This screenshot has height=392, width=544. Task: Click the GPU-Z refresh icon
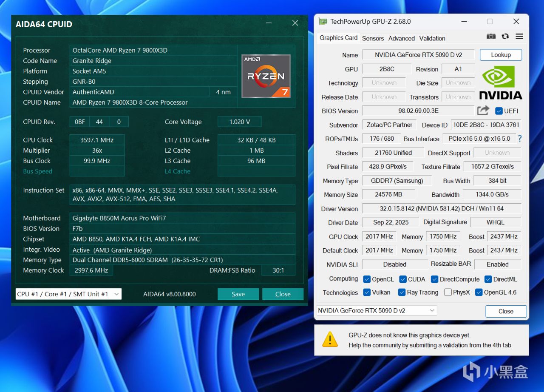point(505,37)
